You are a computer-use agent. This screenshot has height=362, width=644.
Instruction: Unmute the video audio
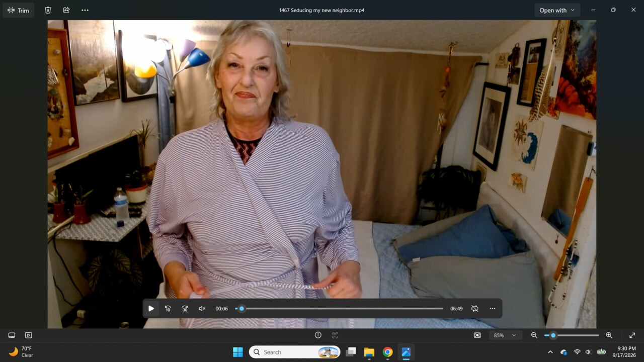pos(202,309)
